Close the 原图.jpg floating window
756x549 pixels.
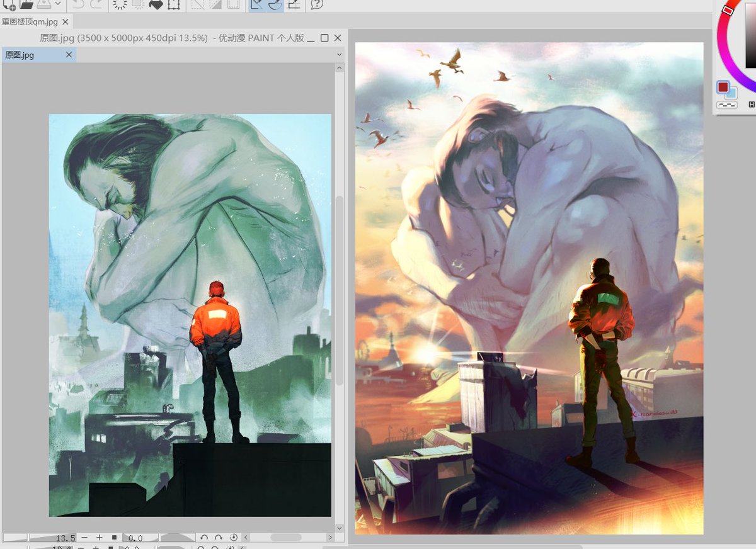pyautogui.click(x=338, y=38)
